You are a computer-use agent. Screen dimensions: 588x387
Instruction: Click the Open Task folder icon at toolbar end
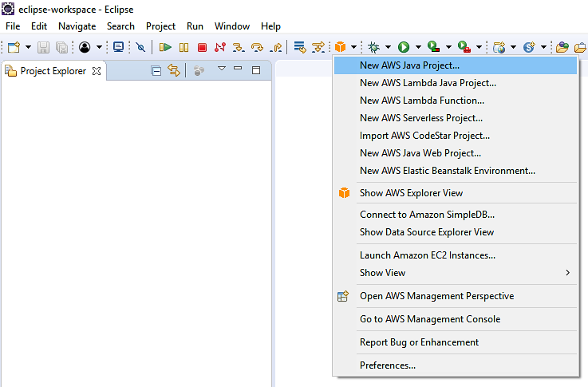click(581, 47)
